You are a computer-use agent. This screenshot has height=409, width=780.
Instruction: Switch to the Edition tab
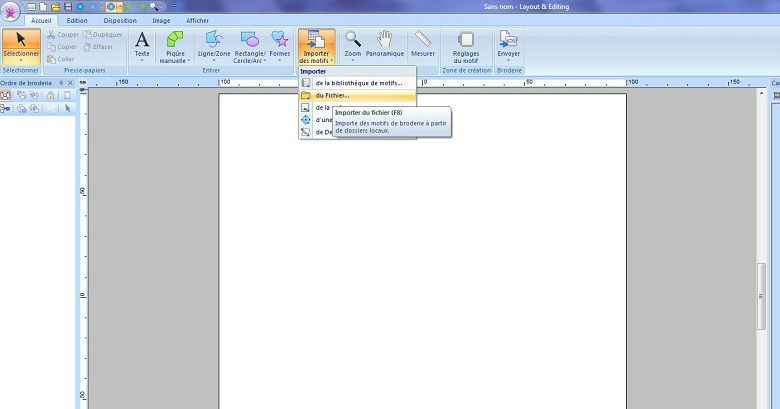click(x=77, y=20)
